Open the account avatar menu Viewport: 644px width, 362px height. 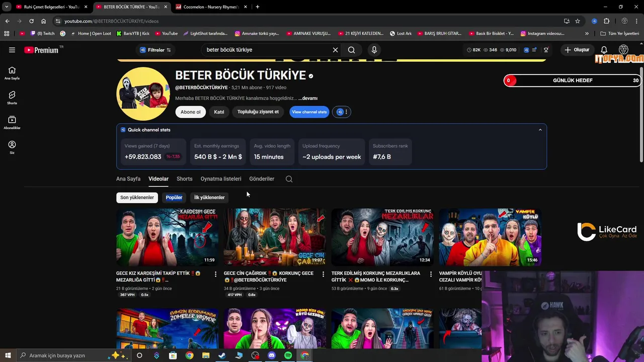[x=624, y=50]
